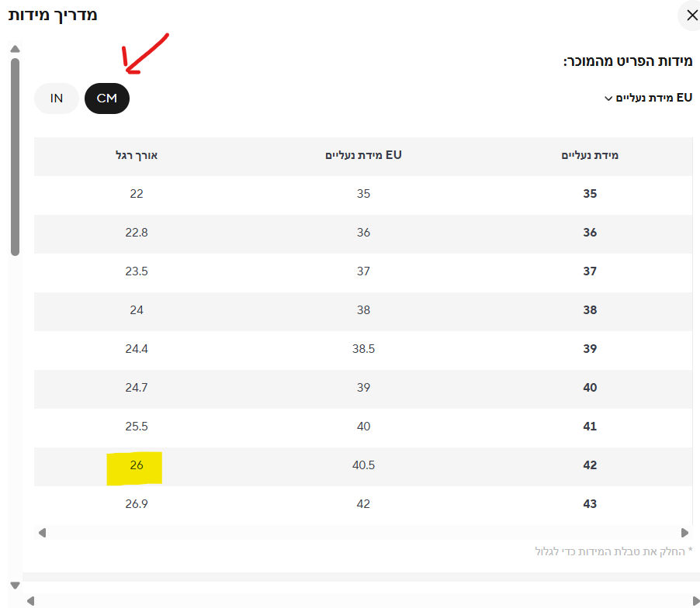Image resolution: width=700 pixels, height=615 pixels.
Task: Click the vertical scrollbar down arrow
Action: pos(15,585)
